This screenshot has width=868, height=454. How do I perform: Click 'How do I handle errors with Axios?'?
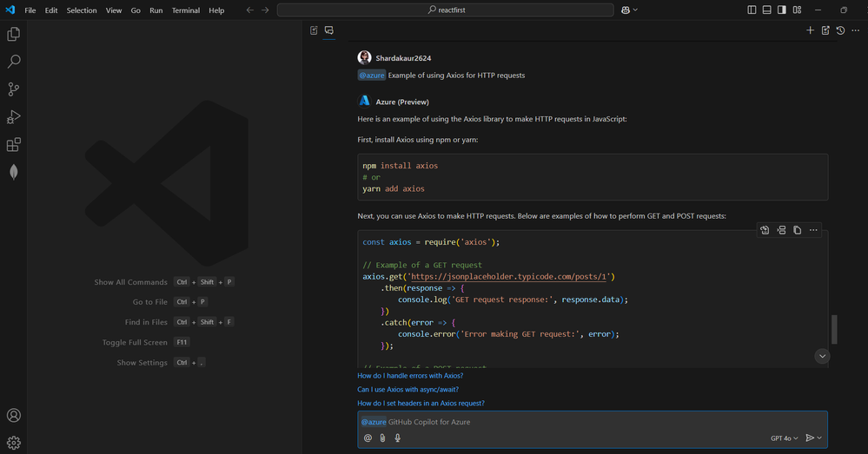pyautogui.click(x=410, y=376)
